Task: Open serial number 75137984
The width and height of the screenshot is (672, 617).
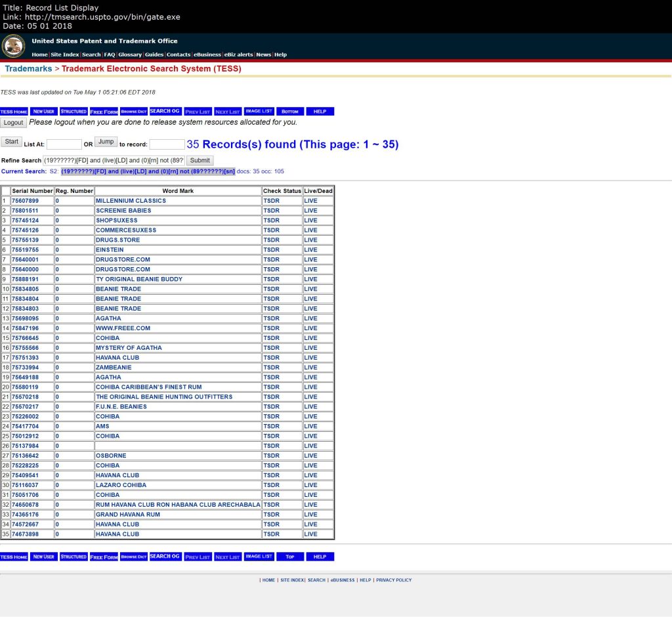Action: [26, 446]
